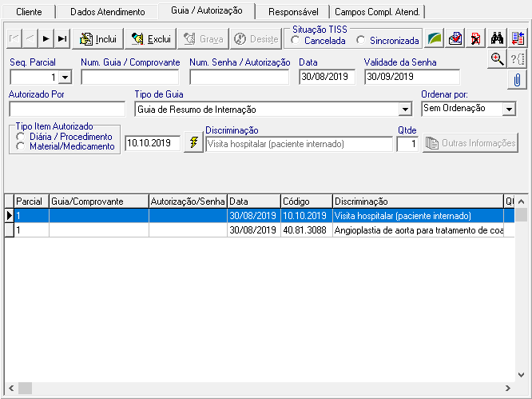532x399 pixels.
Task: Click the Num. Guia / Comprovante field
Action: [x=130, y=77]
